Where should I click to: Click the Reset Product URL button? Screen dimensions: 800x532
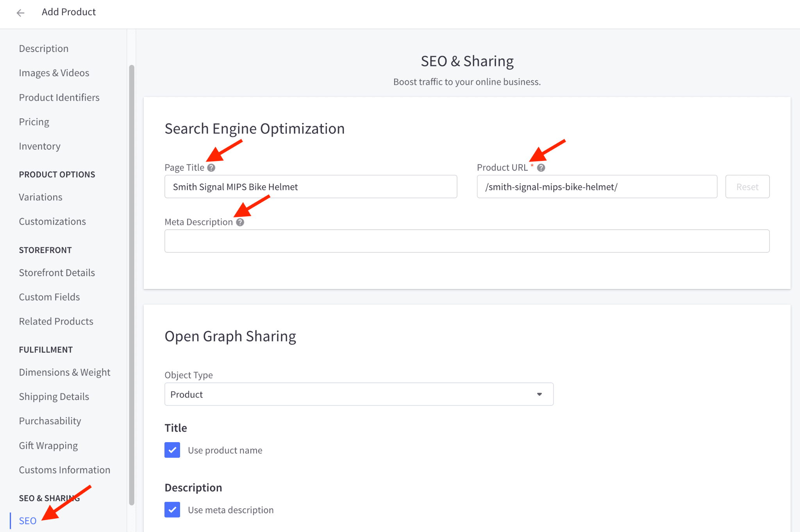(747, 186)
